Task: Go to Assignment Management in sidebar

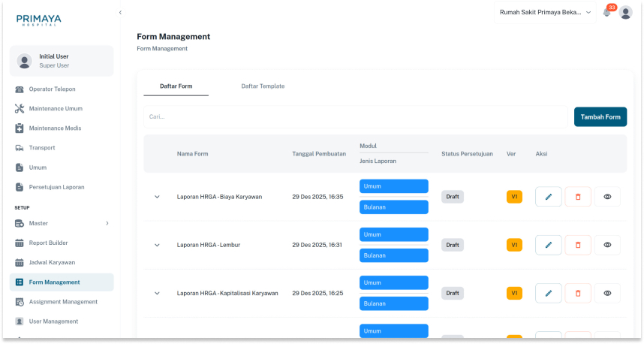Action: click(63, 302)
